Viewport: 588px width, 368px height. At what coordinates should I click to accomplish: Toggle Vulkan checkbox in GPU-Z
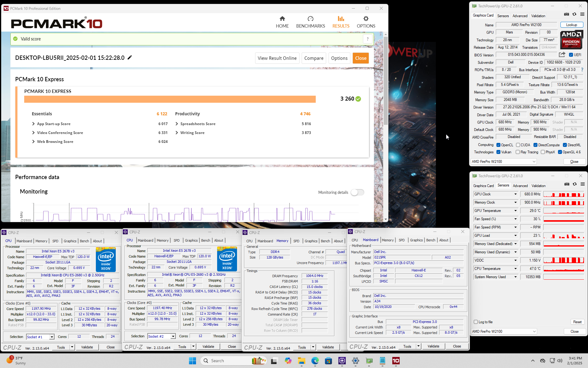pyautogui.click(x=499, y=152)
